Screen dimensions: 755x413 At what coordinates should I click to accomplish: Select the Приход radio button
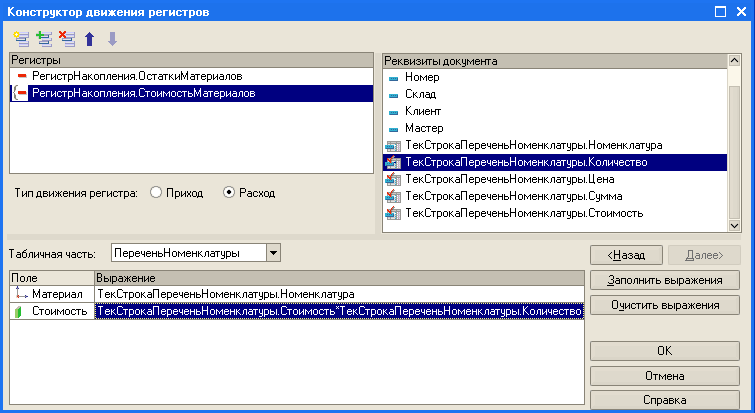156,192
